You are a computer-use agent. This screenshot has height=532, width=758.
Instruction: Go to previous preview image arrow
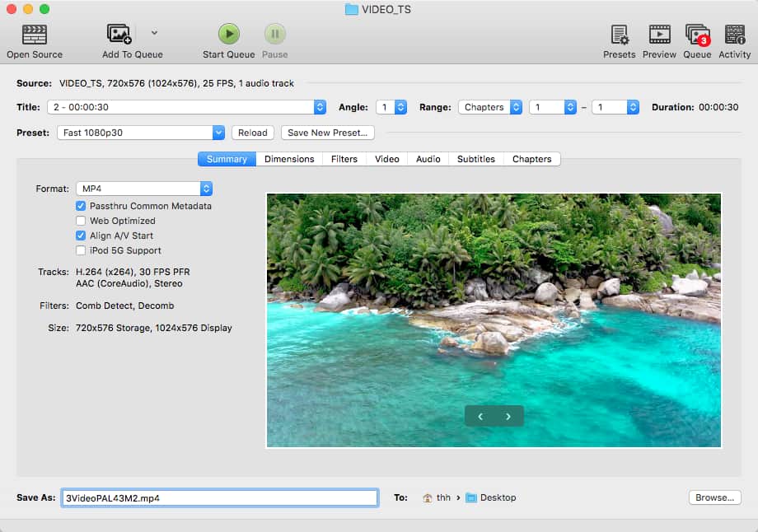pyautogui.click(x=480, y=417)
